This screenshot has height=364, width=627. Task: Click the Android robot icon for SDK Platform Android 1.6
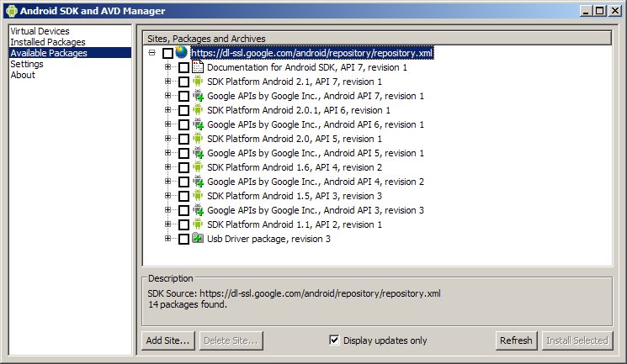198,167
